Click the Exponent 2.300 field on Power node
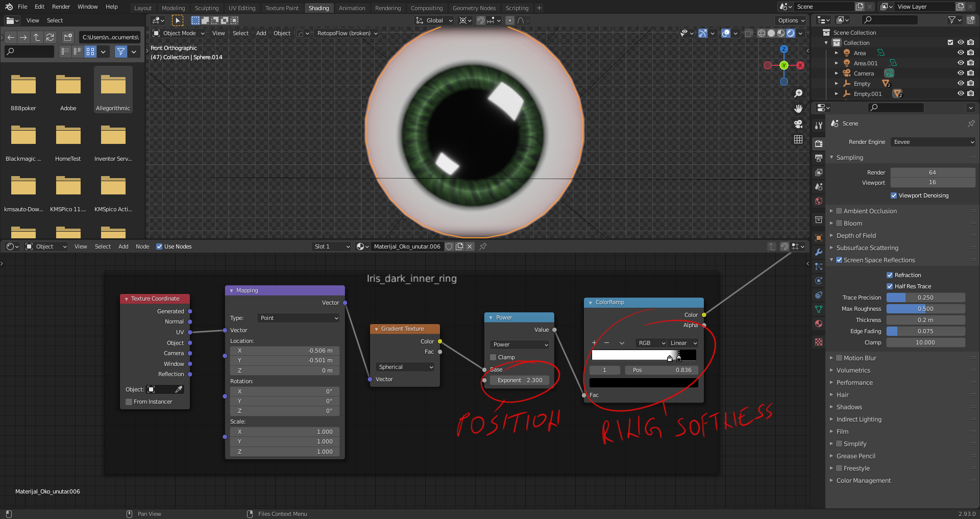980x519 pixels. [x=519, y=380]
